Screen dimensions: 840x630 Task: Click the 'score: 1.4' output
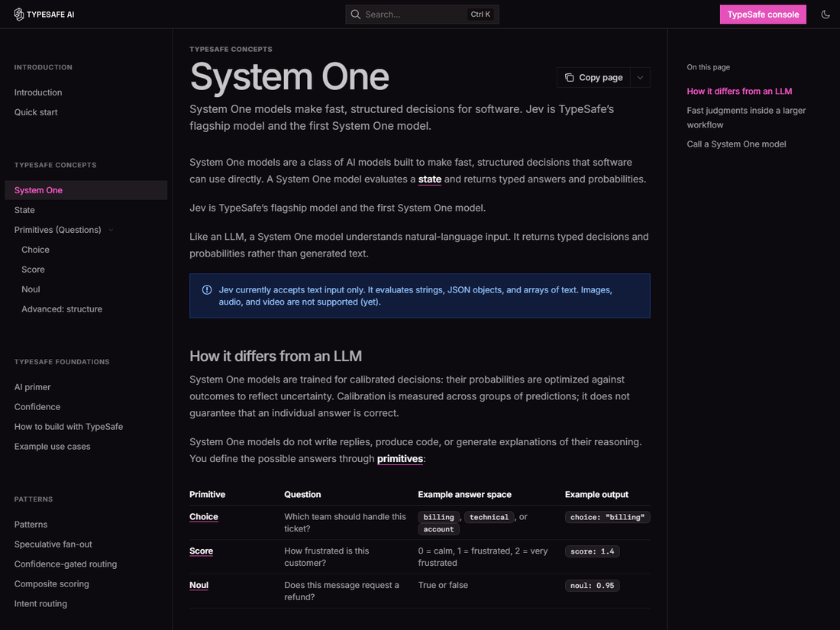(x=593, y=551)
